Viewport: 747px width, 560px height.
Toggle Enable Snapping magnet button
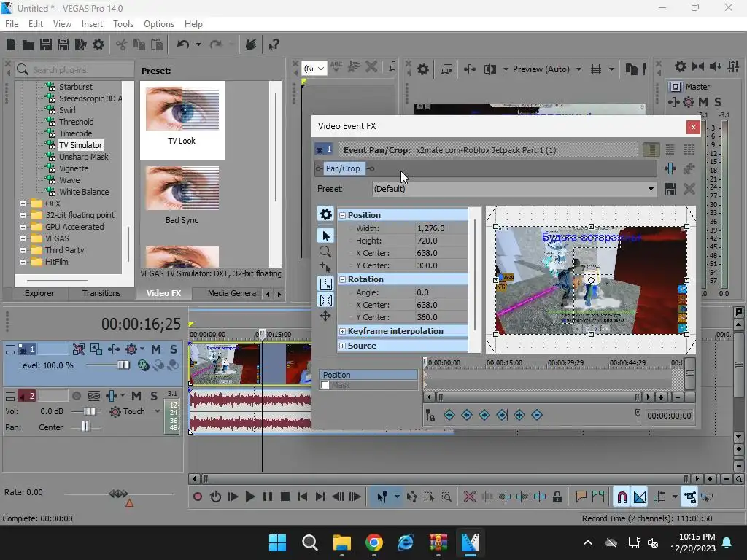pyautogui.click(x=622, y=497)
